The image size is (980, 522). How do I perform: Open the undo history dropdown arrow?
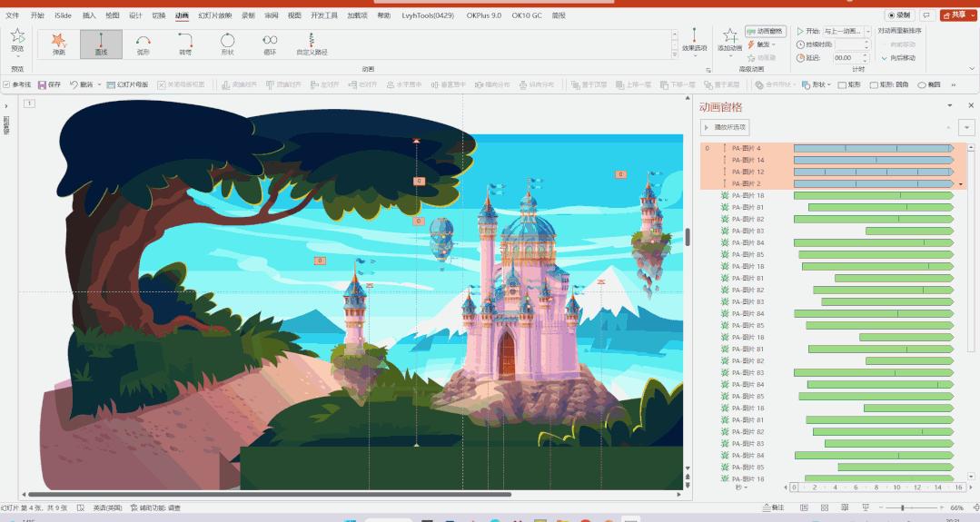pos(99,85)
